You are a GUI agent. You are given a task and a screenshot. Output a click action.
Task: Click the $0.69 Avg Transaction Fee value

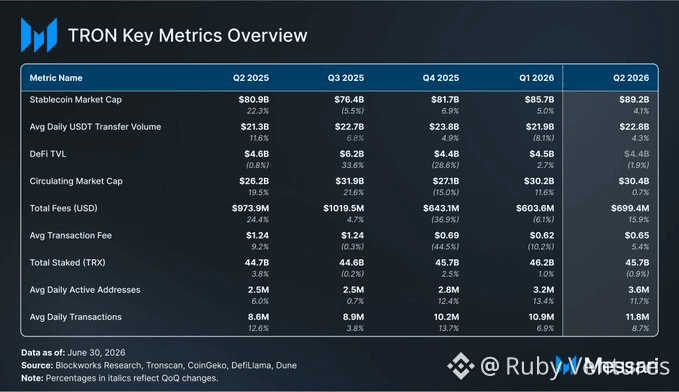point(447,236)
